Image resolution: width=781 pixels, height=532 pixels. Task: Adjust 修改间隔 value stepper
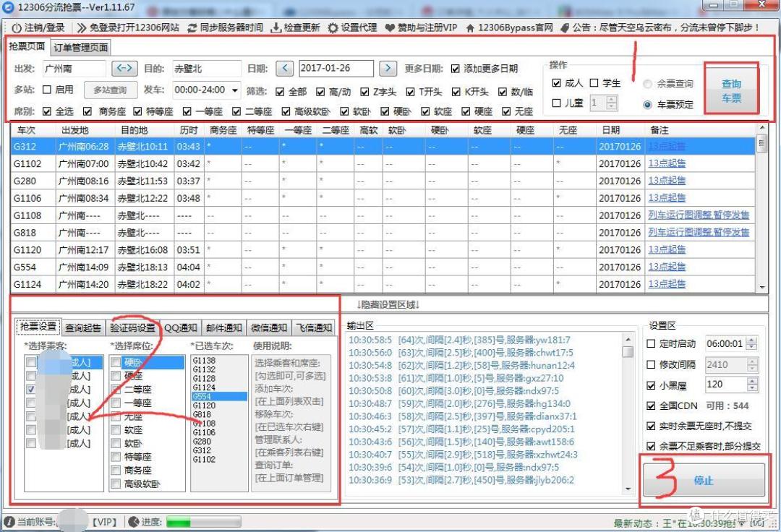pos(752,365)
